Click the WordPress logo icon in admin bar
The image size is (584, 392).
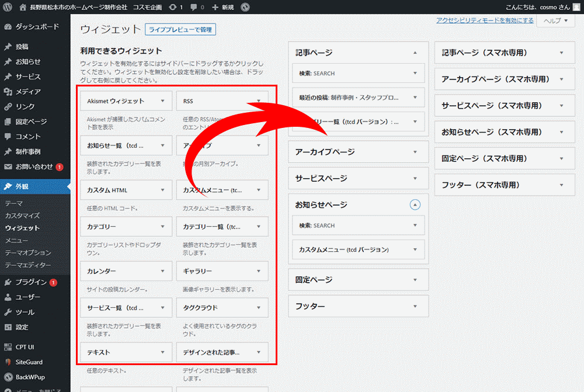8,7
